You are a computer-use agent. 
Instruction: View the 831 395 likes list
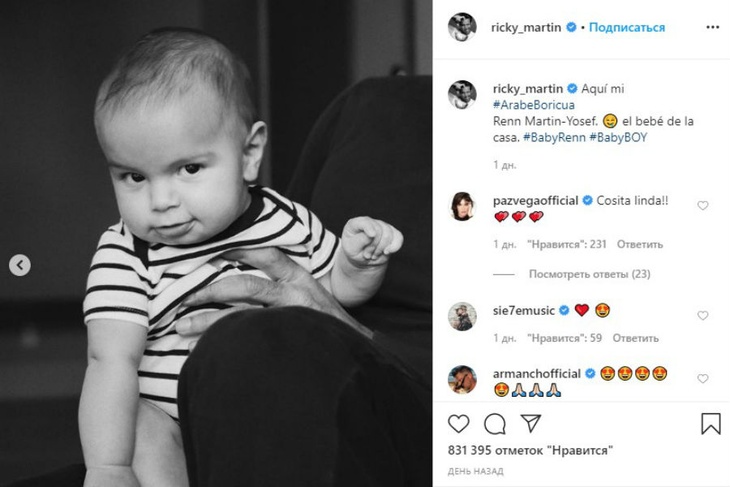click(x=530, y=451)
